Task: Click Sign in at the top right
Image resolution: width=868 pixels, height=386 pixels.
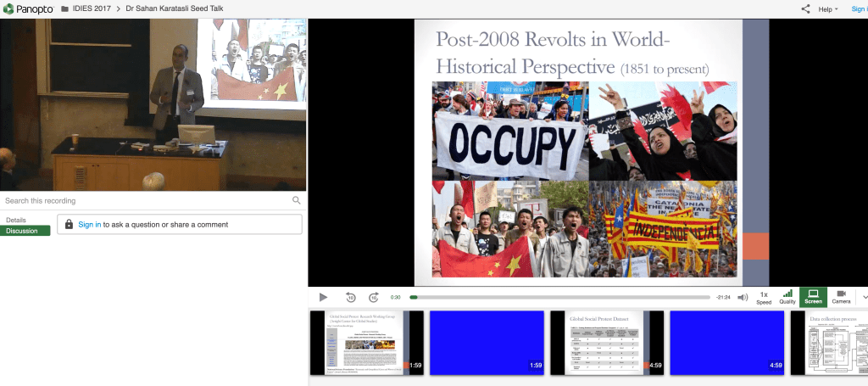Action: click(858, 8)
